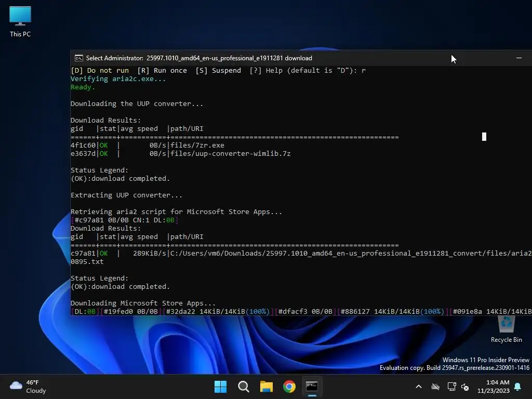This screenshot has width=532, height=399.
Task: Click 'files/uup-converter-wimlib.7z' path entry
Action: click(230, 154)
